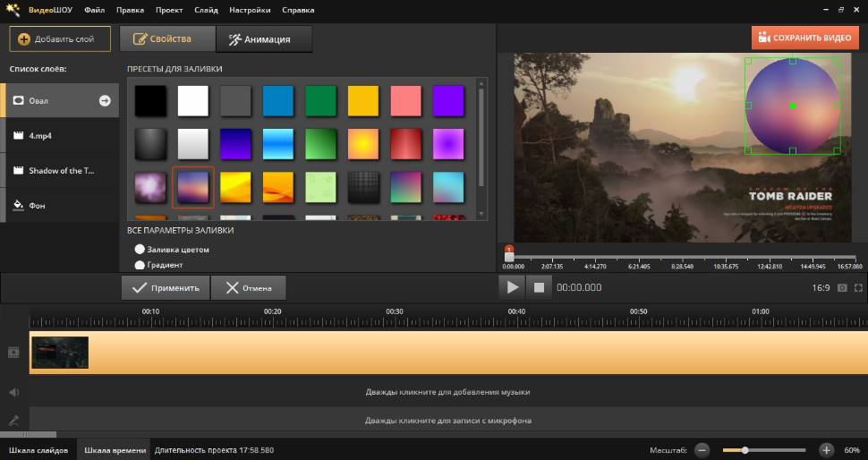The image size is (868, 460).
Task: Open the Правка menu
Action: pyautogui.click(x=130, y=10)
